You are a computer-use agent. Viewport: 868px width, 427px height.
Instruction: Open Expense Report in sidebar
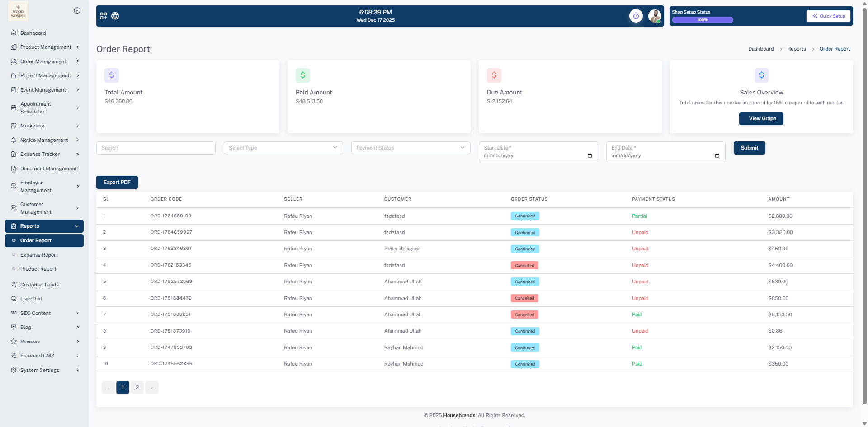coord(39,255)
